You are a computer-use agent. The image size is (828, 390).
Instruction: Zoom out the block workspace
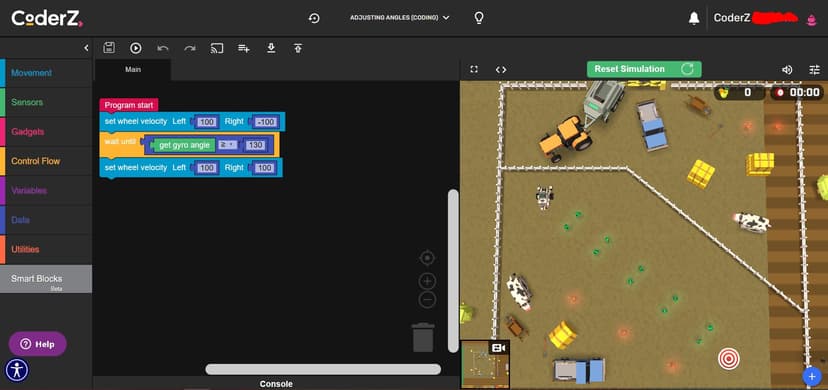(427, 300)
